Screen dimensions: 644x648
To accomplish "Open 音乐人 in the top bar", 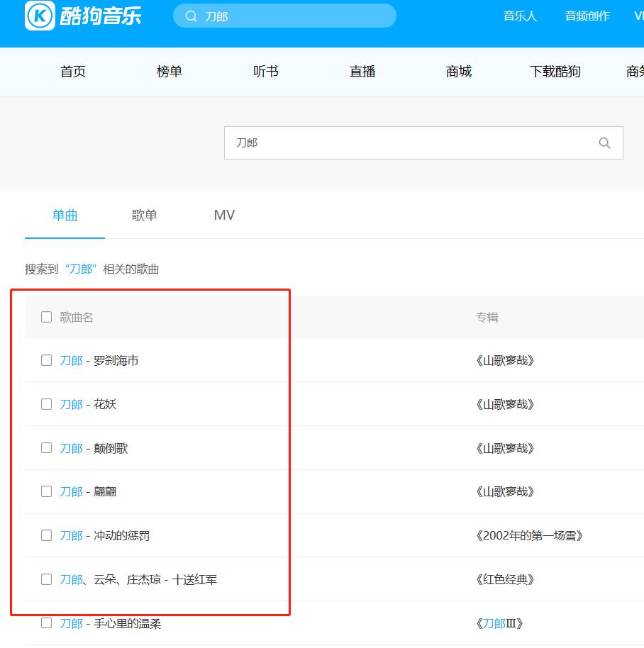I will click(520, 16).
